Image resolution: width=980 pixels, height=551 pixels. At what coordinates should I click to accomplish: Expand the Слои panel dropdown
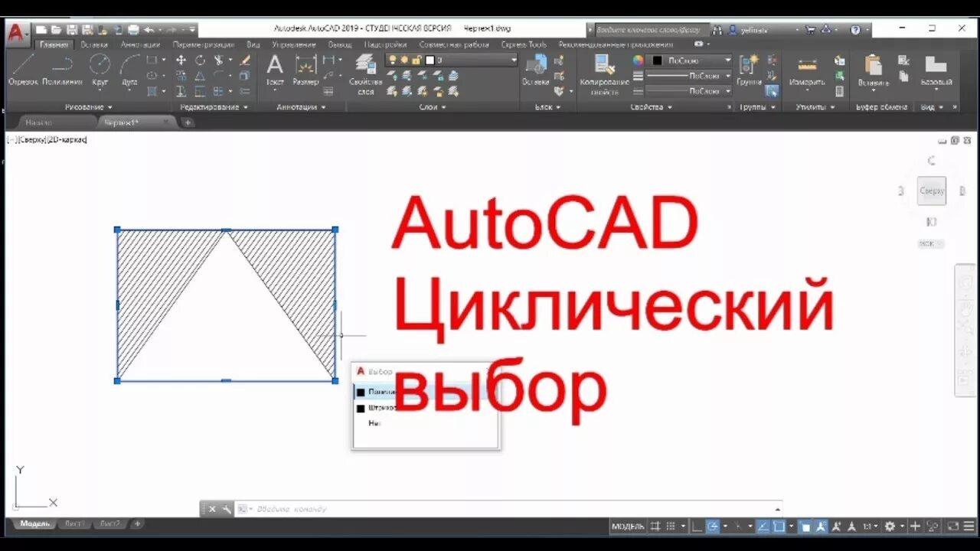[x=432, y=107]
